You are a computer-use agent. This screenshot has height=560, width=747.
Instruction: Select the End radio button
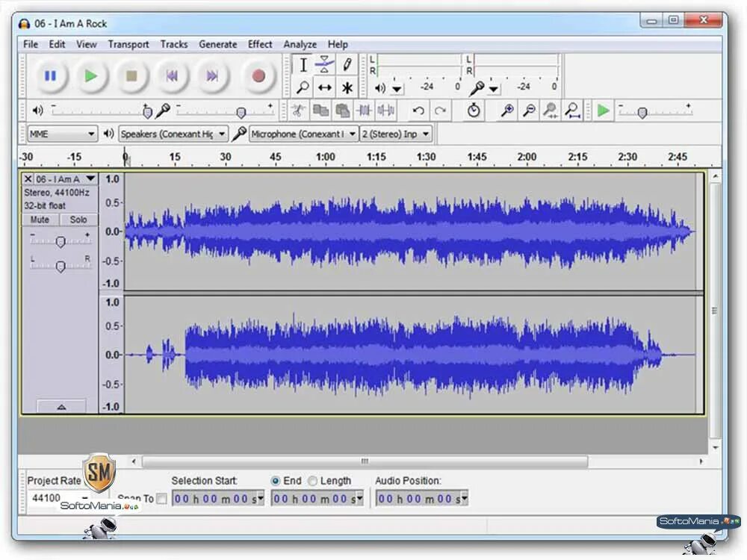[x=276, y=481]
